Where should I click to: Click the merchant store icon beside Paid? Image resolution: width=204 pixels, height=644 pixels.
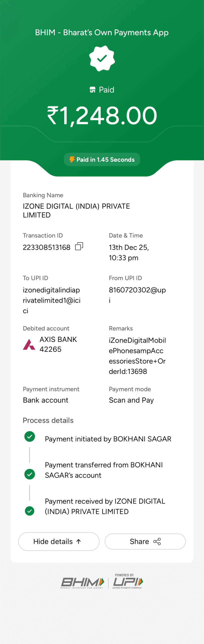pos(93,90)
